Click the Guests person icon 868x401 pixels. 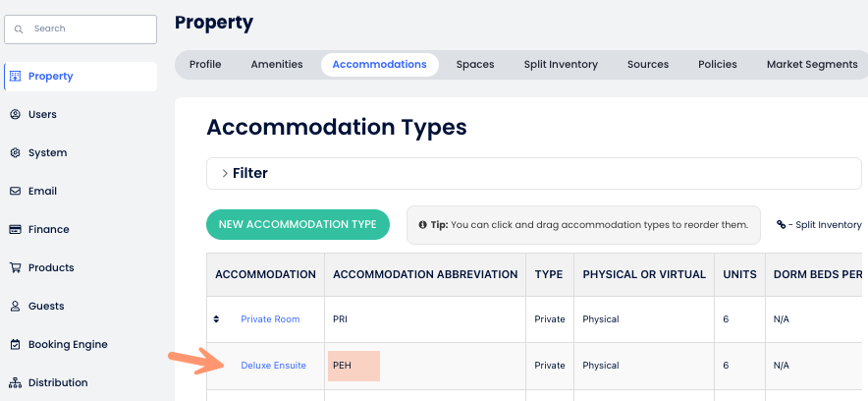[16, 307]
